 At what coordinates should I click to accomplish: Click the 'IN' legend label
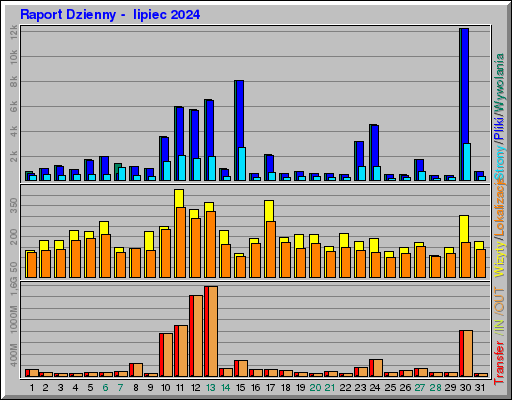pos(500,325)
